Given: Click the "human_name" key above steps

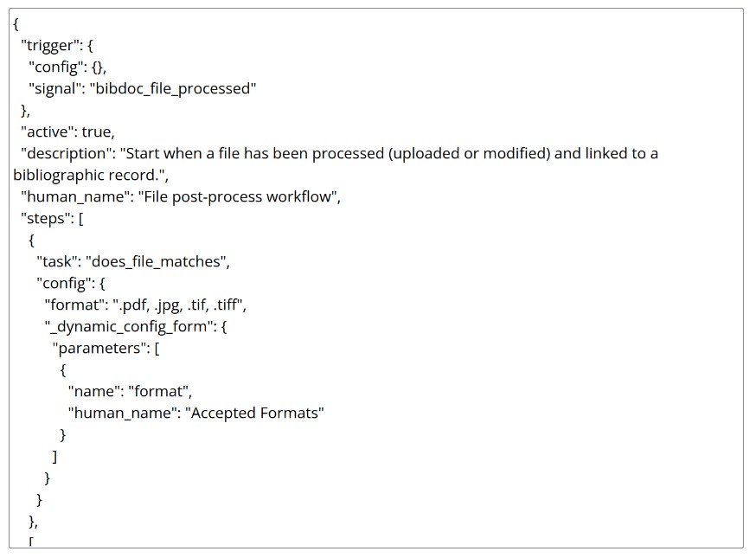Looking at the screenshot, I should (76, 196).
